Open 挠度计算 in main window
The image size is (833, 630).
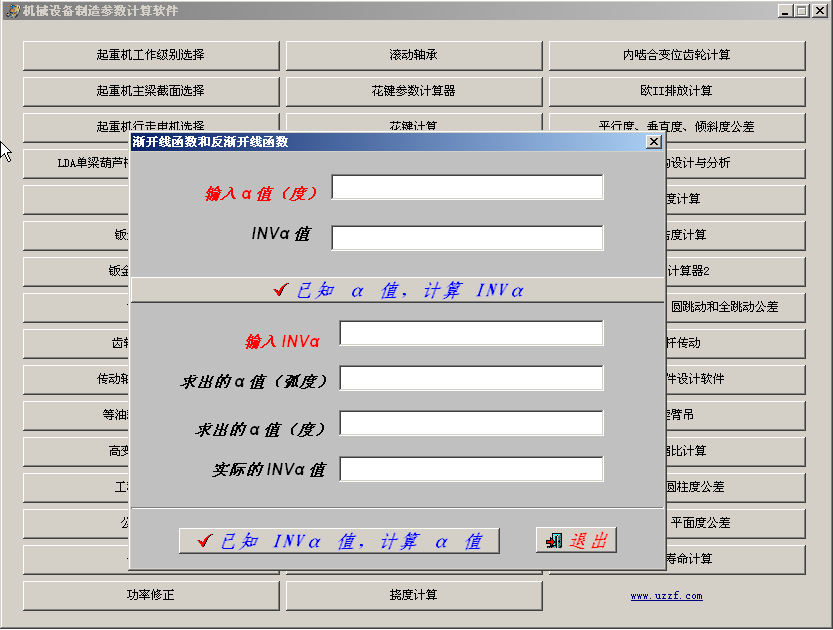click(414, 595)
